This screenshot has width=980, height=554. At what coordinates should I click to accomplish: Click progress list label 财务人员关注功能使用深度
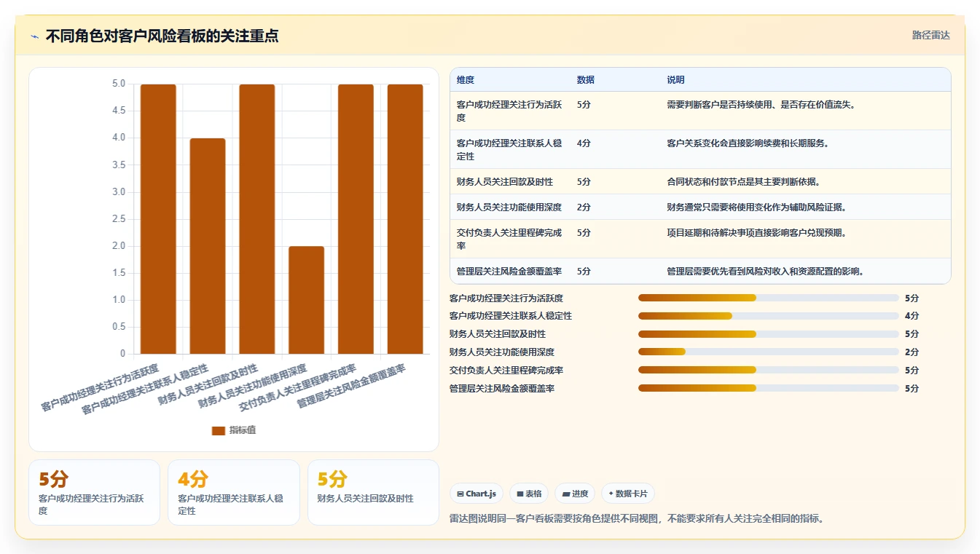[502, 352]
